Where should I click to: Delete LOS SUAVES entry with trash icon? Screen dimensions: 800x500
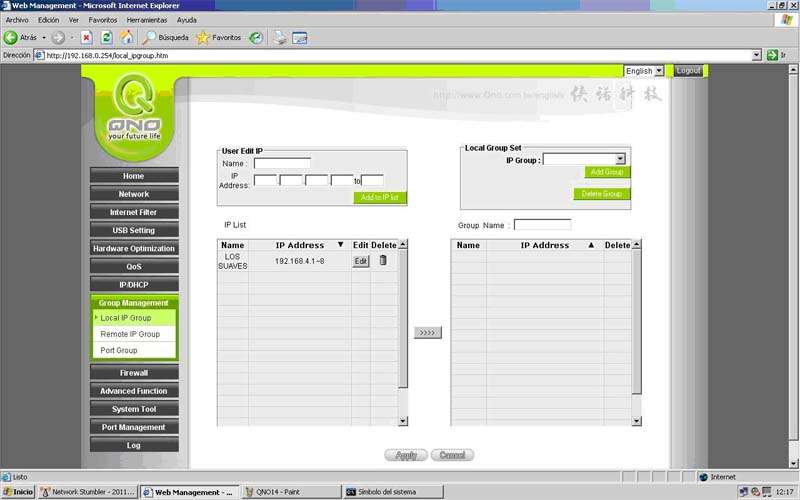tap(382, 260)
